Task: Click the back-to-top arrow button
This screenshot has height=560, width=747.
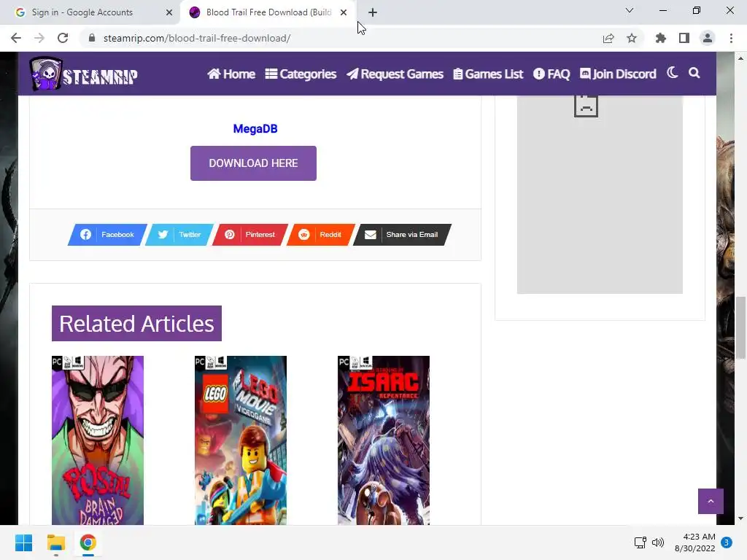Action: tap(711, 501)
